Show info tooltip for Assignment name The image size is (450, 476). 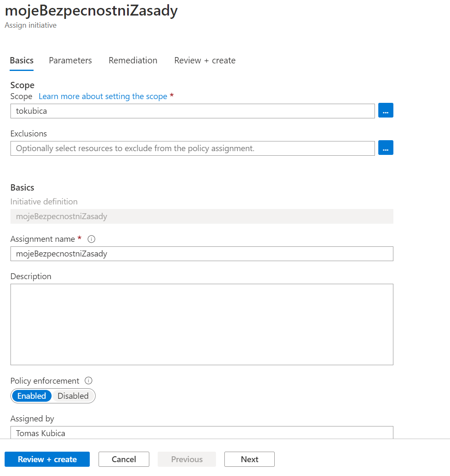91,239
